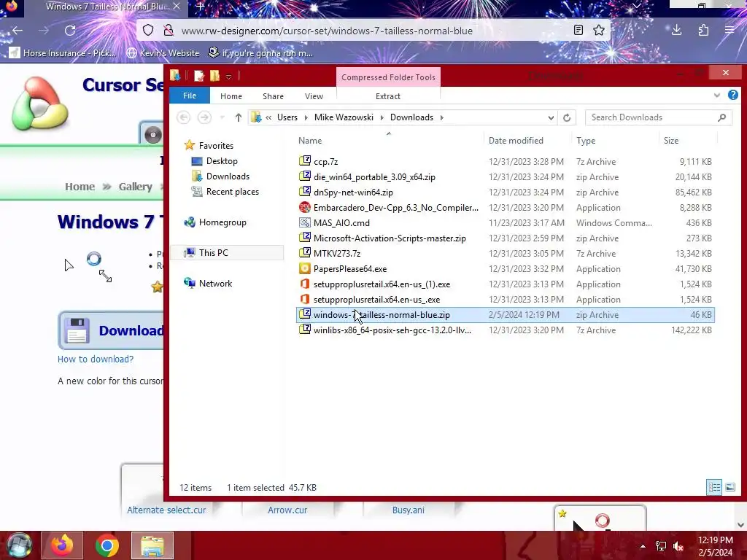Click the New folder quick access icon
Viewport: 747px width, 560px height.
click(215, 76)
